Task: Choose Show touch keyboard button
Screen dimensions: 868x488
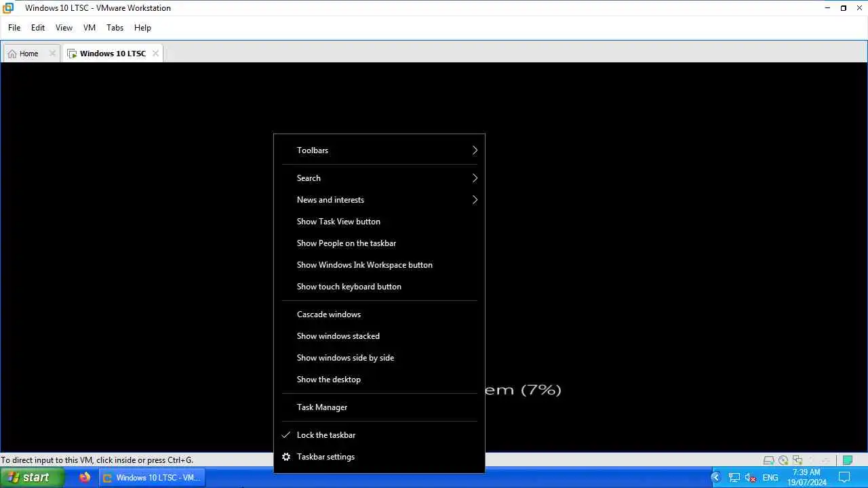Action: [x=379, y=287]
